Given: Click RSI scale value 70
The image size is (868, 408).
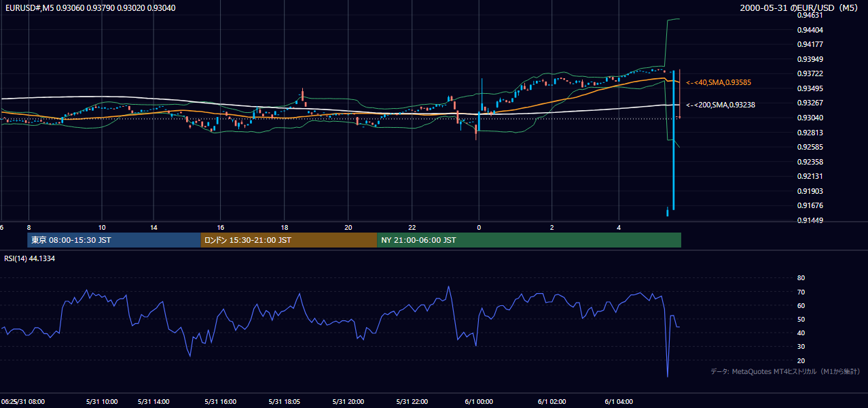Looking at the screenshot, I should click(801, 292).
